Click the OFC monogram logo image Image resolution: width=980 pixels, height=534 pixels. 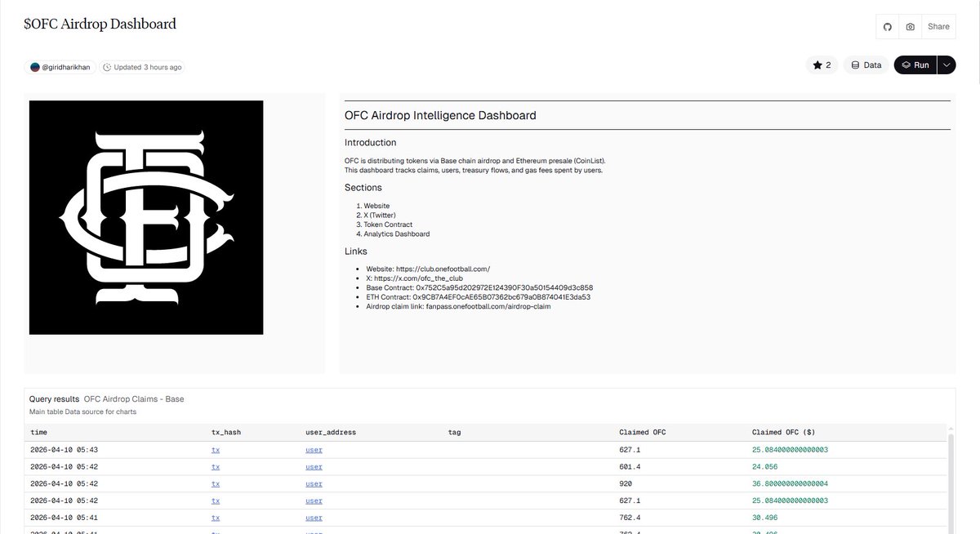146,217
